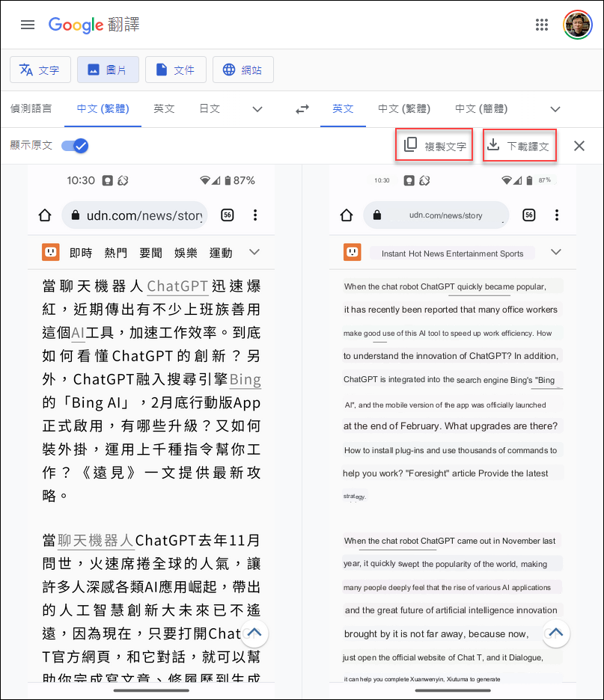
Task: Click scroll-to-top arrow in original image
Action: (x=254, y=633)
